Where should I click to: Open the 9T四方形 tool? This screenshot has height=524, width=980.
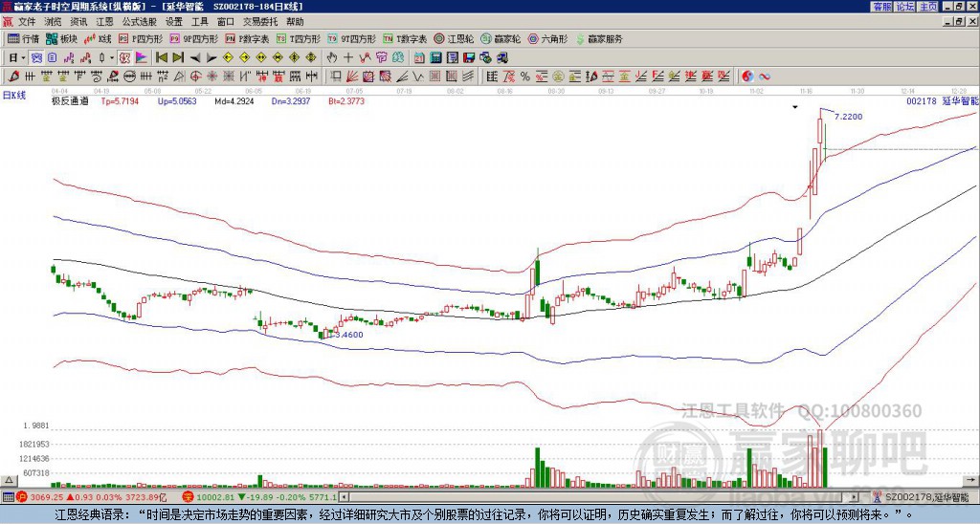351,38
